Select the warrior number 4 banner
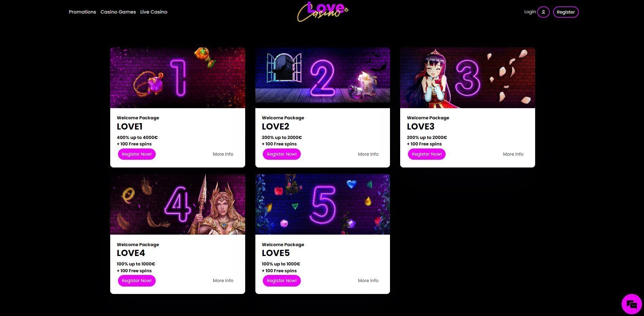Image resolution: width=644 pixels, height=316 pixels. pyautogui.click(x=177, y=204)
